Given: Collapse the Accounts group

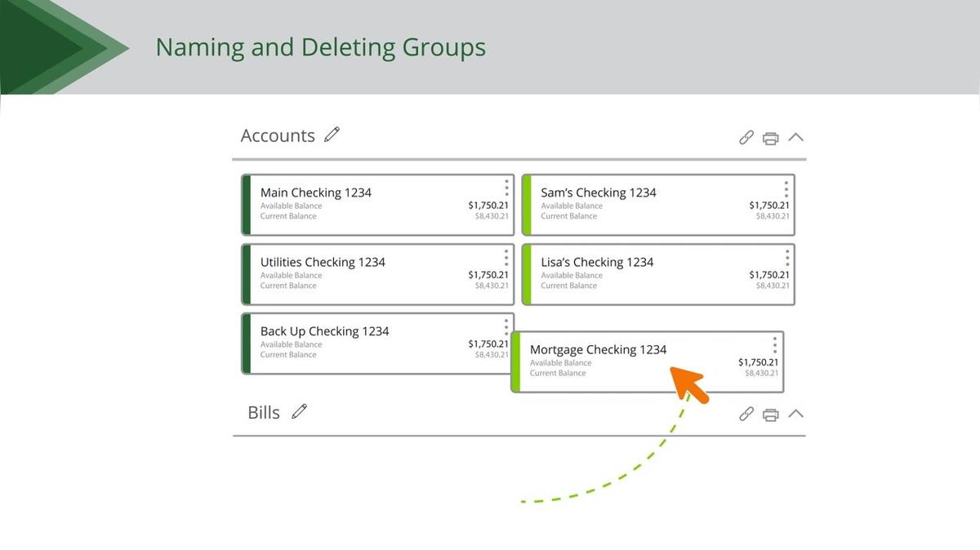Looking at the screenshot, I should [x=795, y=137].
